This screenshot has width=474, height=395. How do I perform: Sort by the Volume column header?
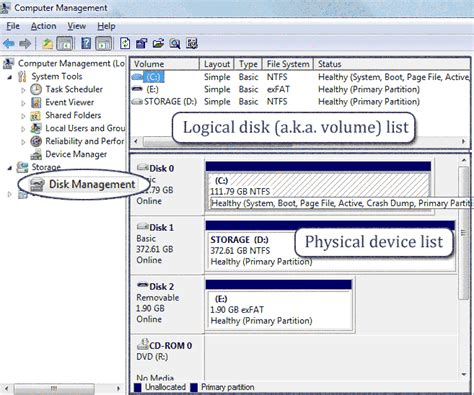point(165,64)
